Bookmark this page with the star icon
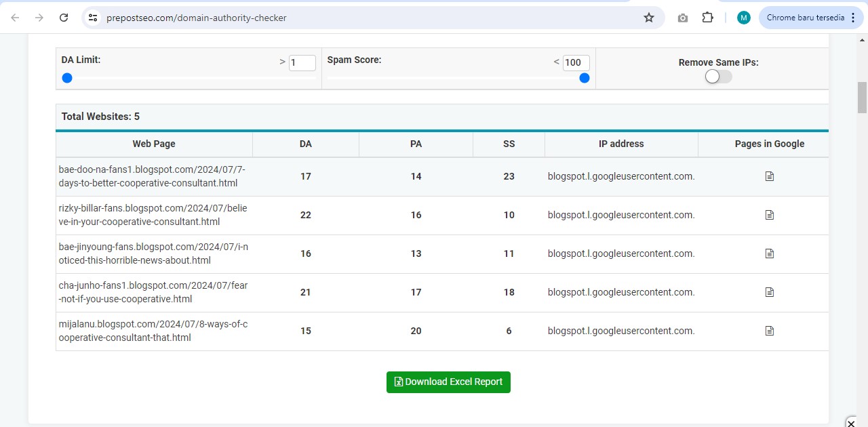The height and width of the screenshot is (427, 868). tap(649, 18)
